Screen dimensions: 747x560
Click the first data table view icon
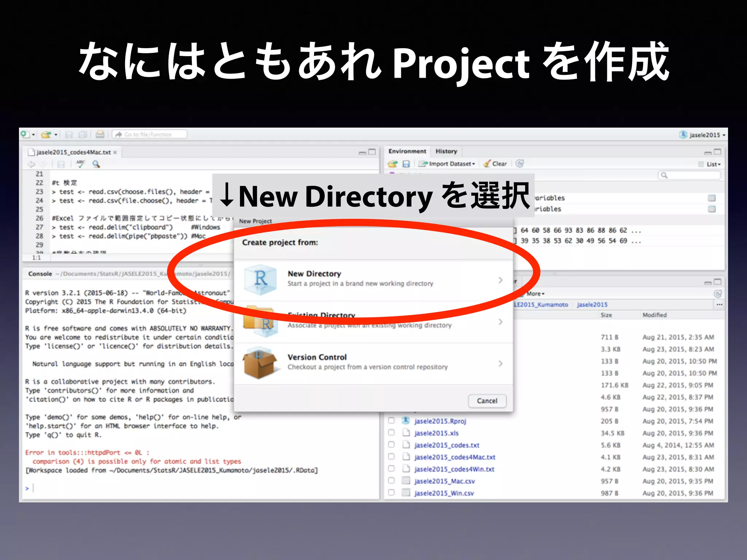(712, 198)
